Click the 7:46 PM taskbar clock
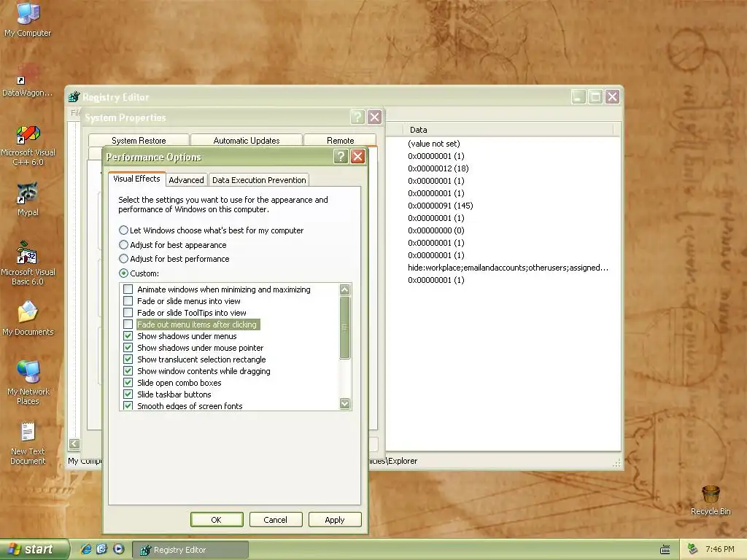The width and height of the screenshot is (747, 560). (719, 549)
